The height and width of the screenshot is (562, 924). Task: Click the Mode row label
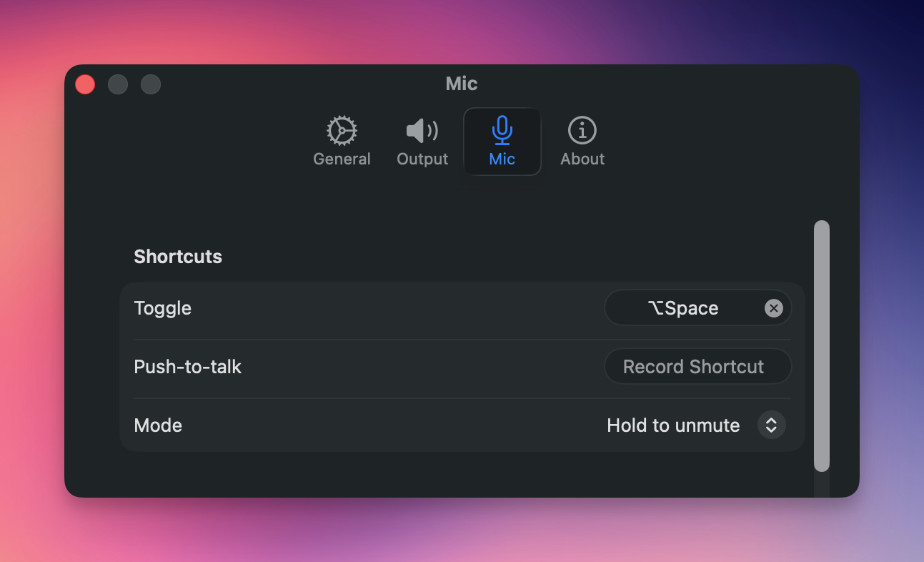[158, 425]
